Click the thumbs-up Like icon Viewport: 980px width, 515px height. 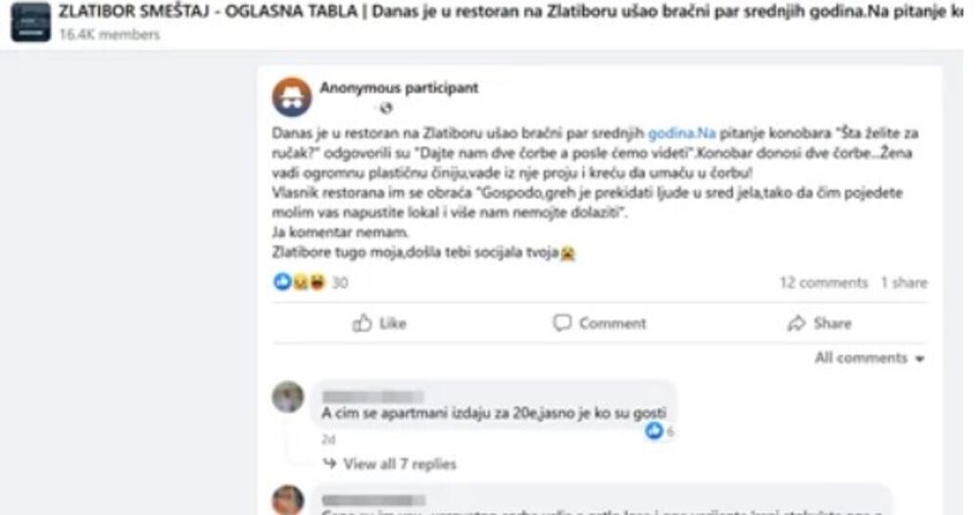(x=362, y=323)
